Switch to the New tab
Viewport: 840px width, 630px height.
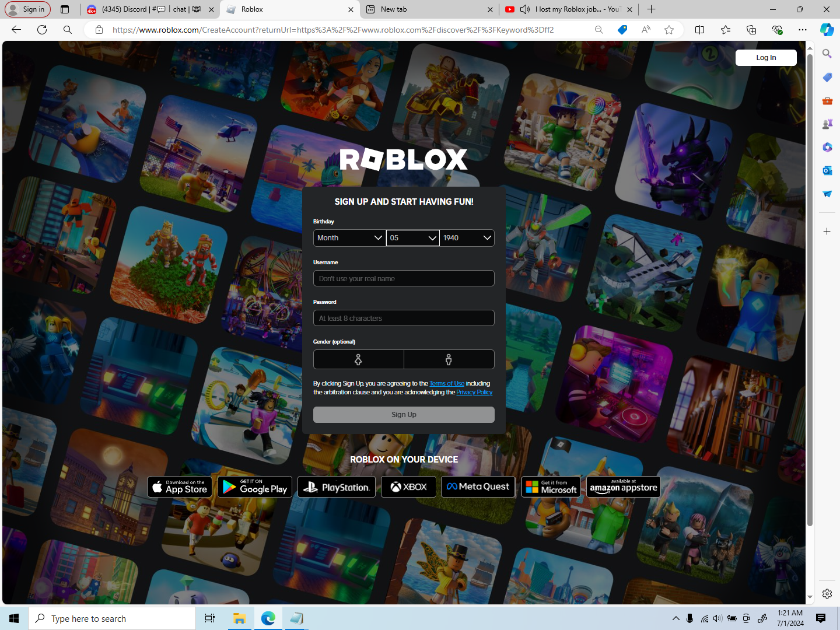coord(429,9)
